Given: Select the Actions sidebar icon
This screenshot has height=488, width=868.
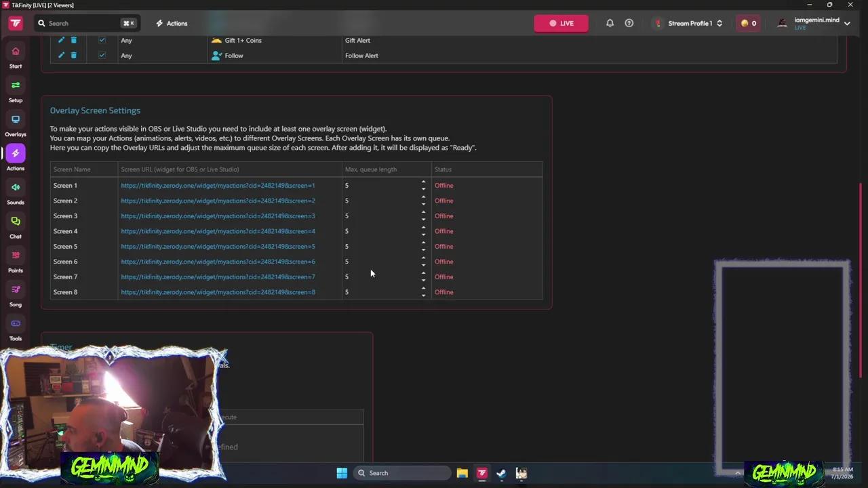Looking at the screenshot, I should (16, 153).
